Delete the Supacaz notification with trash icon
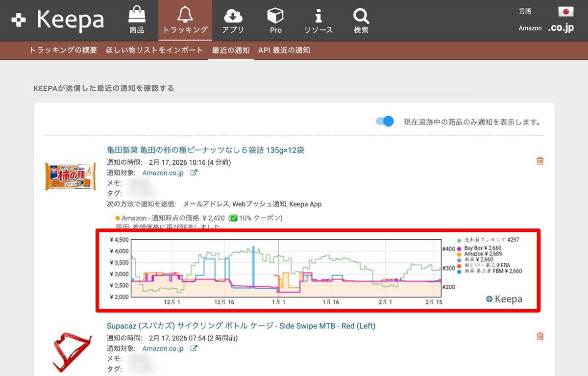The width and height of the screenshot is (588, 376). tap(540, 336)
